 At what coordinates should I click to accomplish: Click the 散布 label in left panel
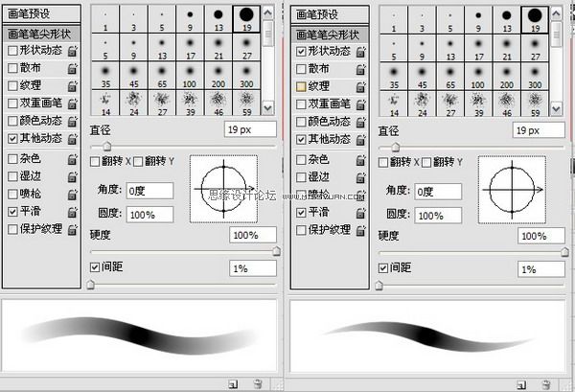pyautogui.click(x=31, y=68)
